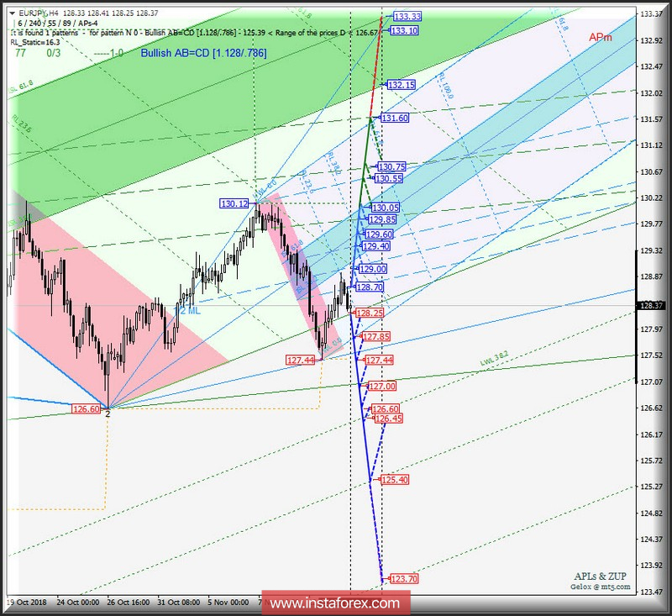Click the 133.37 value on price axis
672x616 pixels.
click(x=651, y=14)
